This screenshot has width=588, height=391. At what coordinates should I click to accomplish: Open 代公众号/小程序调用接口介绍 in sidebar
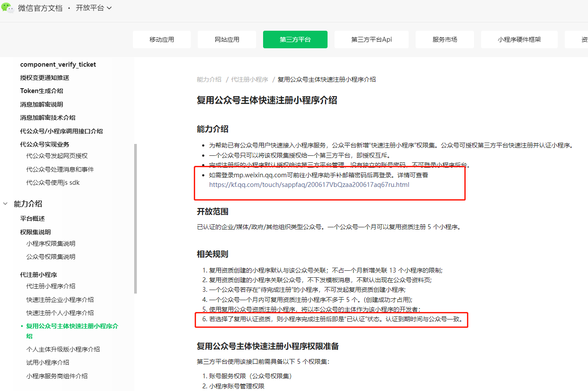point(61,131)
